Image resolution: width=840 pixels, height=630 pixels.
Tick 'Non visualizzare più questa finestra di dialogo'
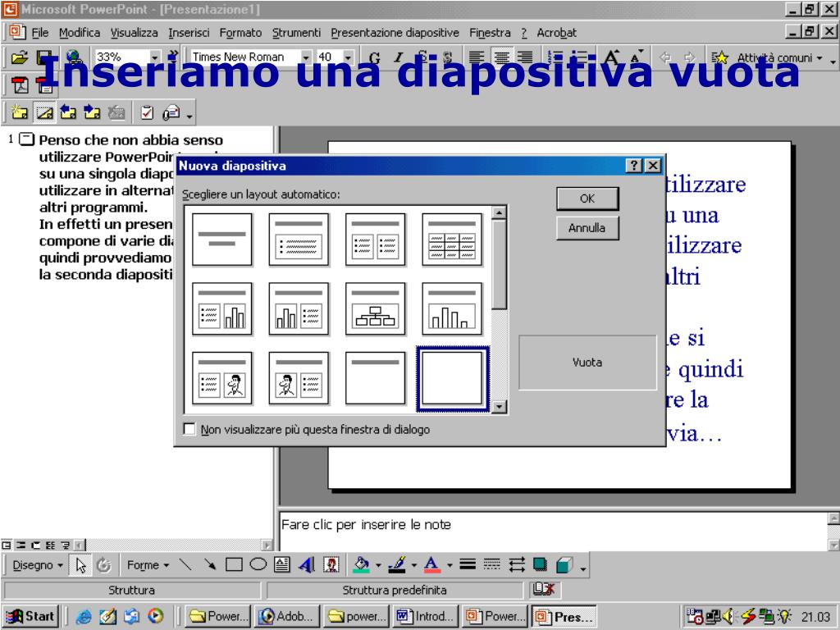click(x=189, y=429)
